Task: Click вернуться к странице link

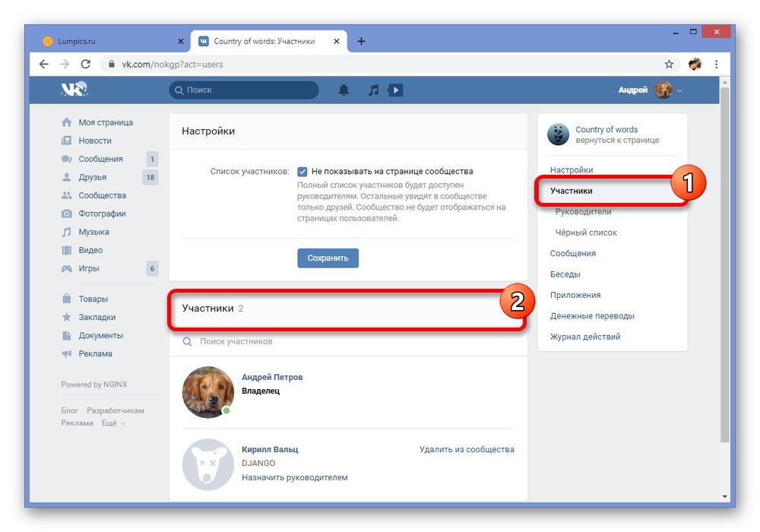Action: (617, 140)
